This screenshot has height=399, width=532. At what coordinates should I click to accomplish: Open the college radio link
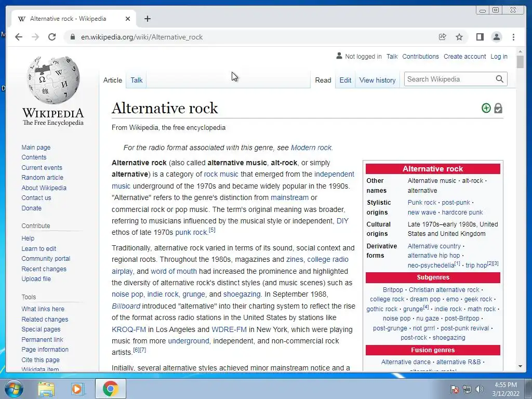[x=328, y=259]
